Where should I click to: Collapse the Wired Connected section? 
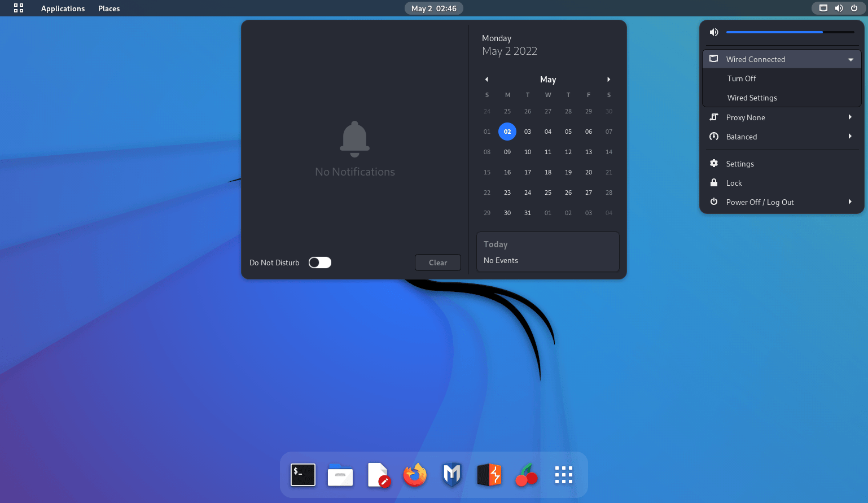click(x=851, y=59)
